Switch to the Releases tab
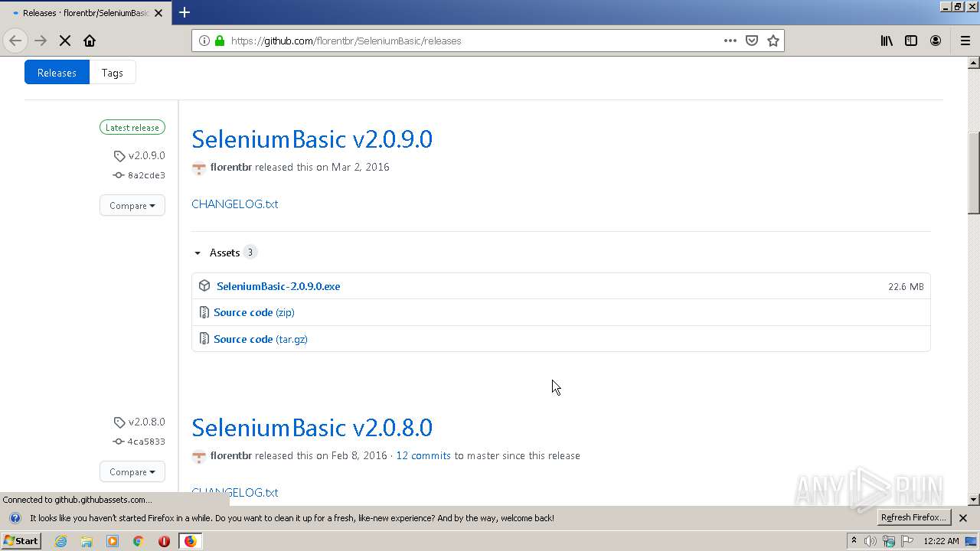Viewport: 980px width, 551px height. [57, 73]
